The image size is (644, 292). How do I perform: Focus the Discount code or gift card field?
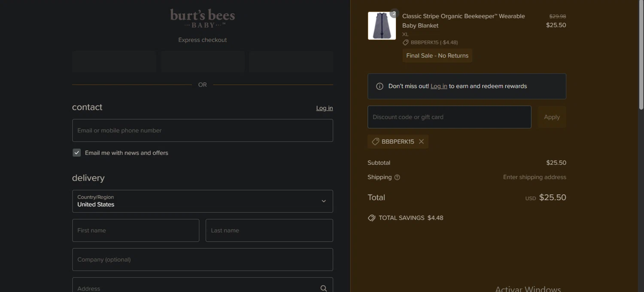[450, 117]
